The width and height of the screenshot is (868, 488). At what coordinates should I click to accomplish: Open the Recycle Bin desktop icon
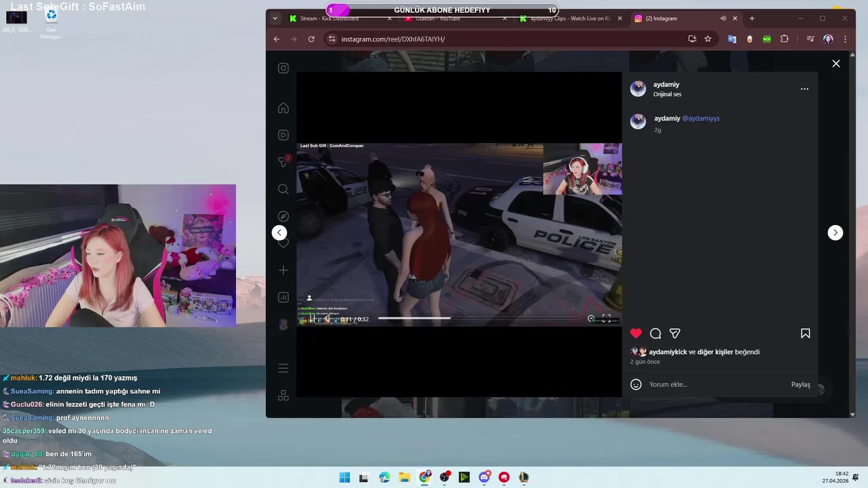[51, 23]
